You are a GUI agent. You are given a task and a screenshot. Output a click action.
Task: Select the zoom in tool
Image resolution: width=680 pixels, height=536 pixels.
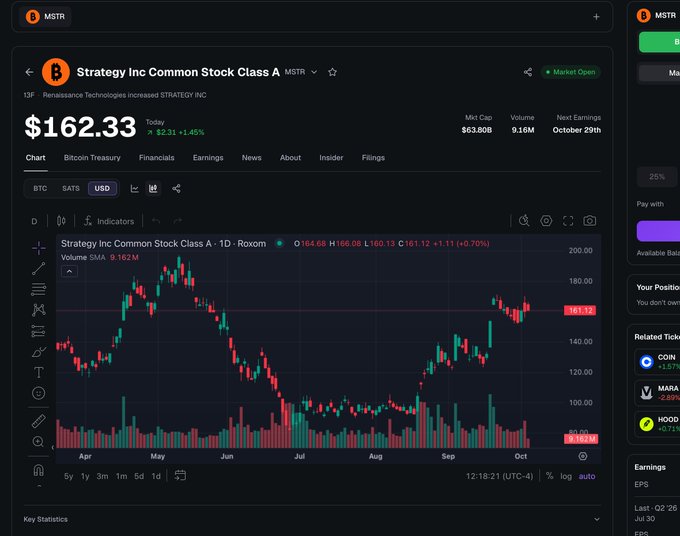pos(38,441)
